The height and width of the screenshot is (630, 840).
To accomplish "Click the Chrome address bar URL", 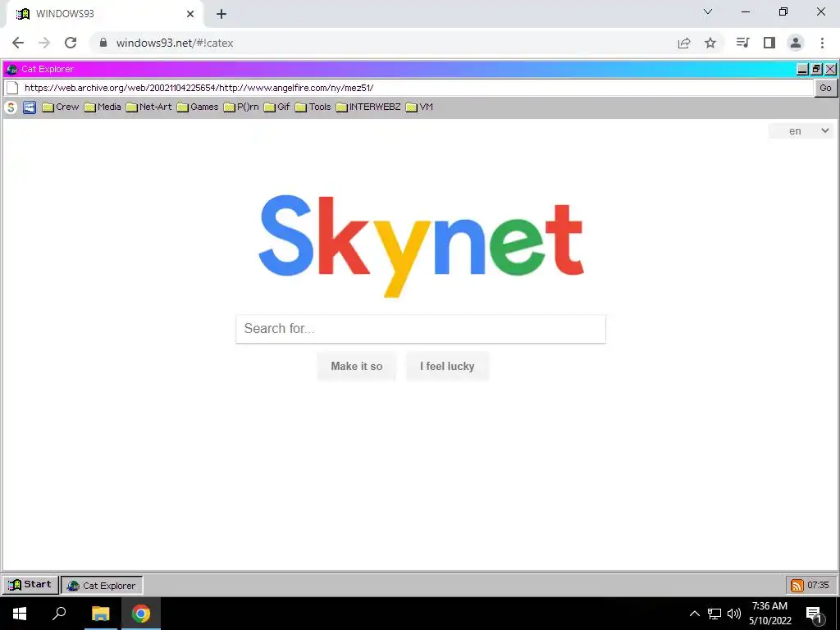I will coord(175,43).
